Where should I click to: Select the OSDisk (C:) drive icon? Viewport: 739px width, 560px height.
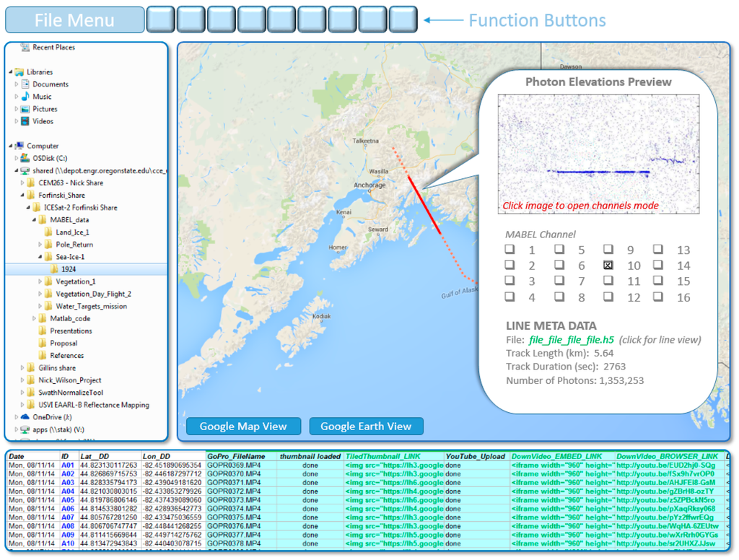(26, 158)
